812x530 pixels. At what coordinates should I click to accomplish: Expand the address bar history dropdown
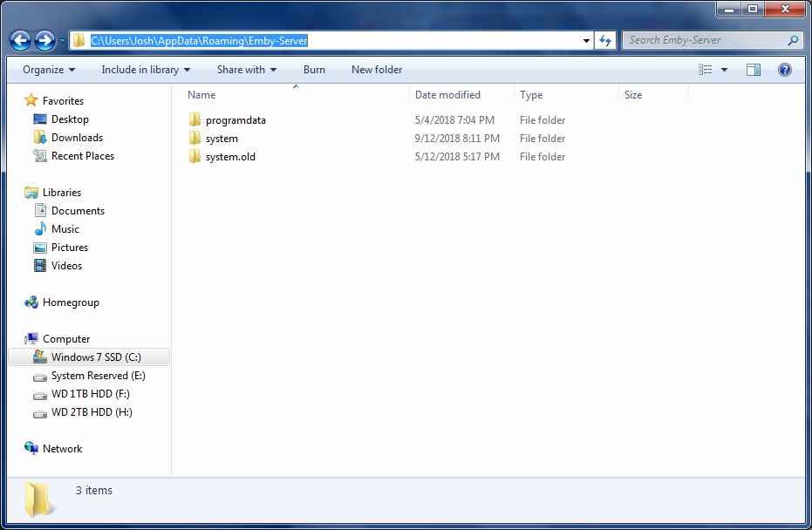(x=586, y=40)
